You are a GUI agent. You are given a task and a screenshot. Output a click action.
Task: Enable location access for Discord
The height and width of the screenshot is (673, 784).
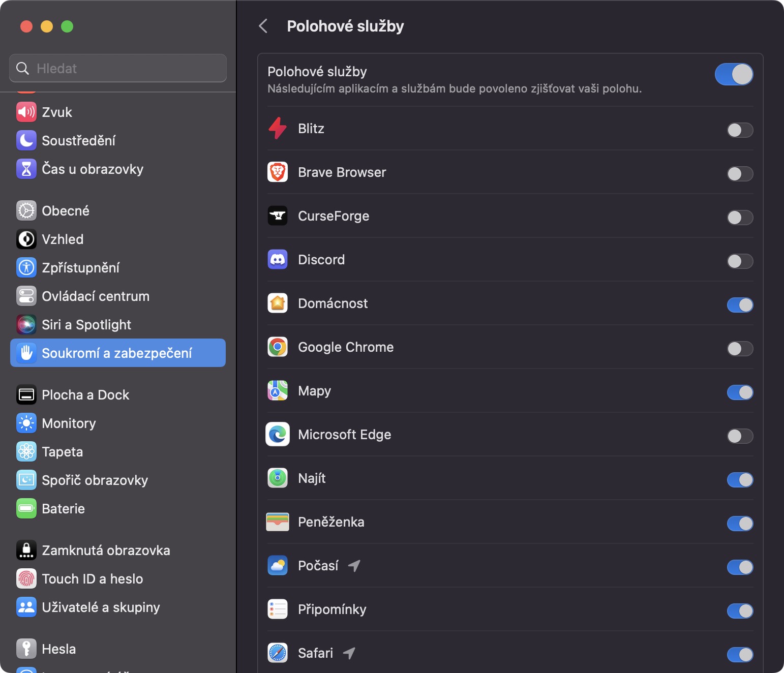pos(740,261)
